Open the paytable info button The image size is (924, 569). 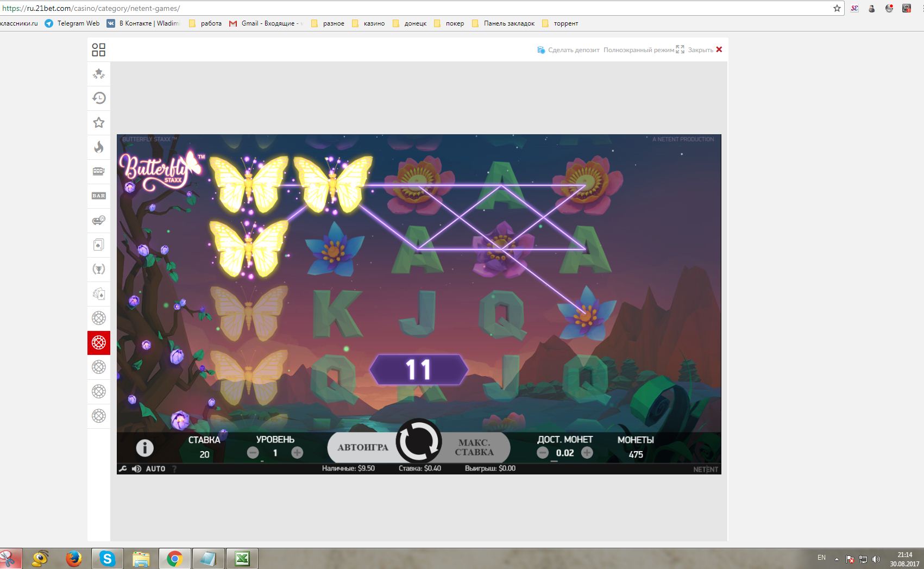(x=144, y=448)
